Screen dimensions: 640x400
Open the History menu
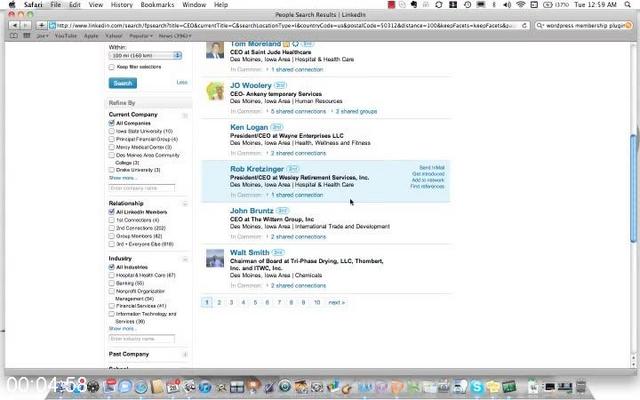coord(122,5)
